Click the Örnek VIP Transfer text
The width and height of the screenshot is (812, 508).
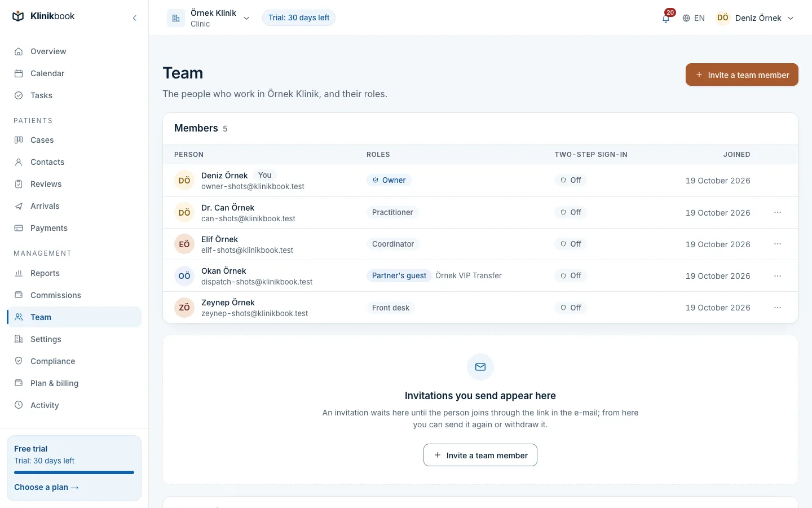469,275
